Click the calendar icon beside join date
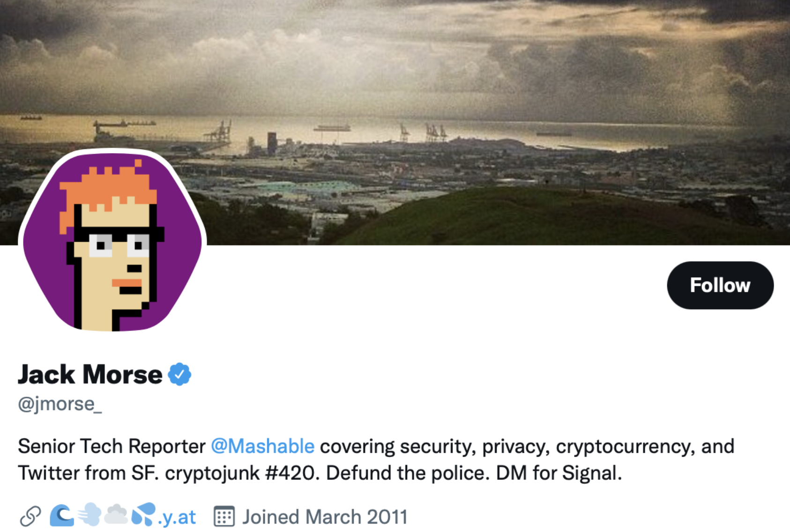This screenshot has height=532, width=790. 224,517
